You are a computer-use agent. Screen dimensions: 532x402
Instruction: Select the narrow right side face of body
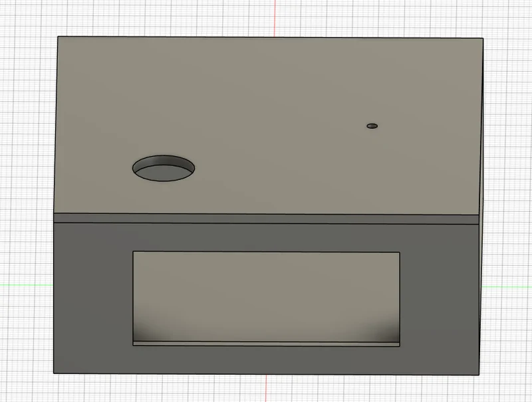481,203
